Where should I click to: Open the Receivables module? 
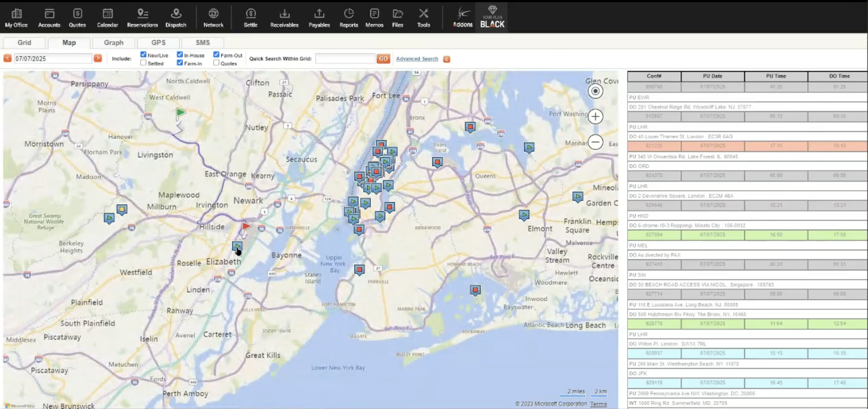pyautogui.click(x=284, y=17)
